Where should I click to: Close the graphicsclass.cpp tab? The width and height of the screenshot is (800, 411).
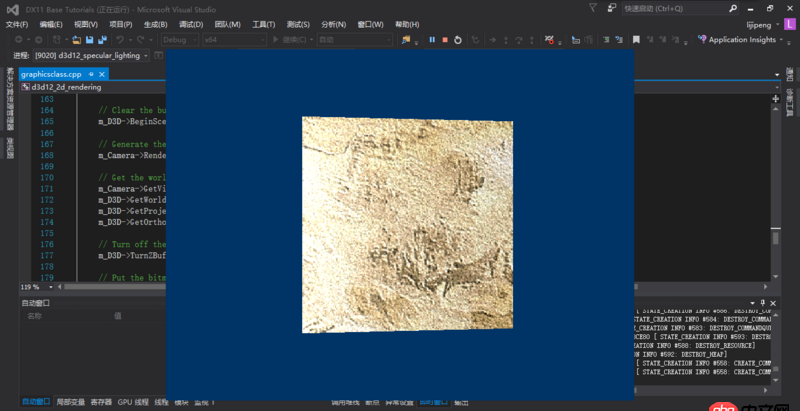101,74
